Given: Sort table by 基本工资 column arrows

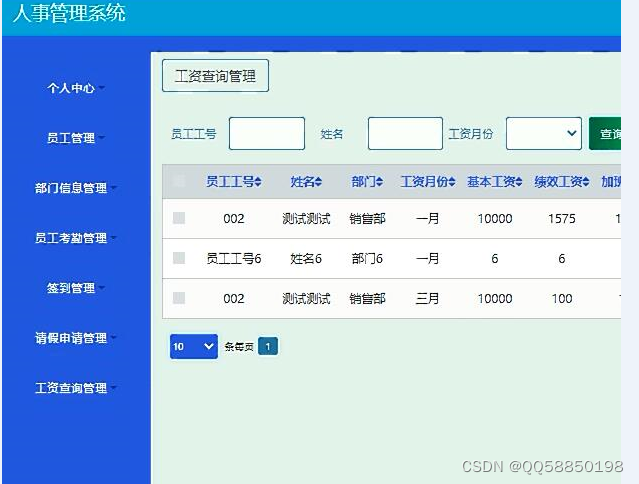Looking at the screenshot, I should click(x=519, y=182).
